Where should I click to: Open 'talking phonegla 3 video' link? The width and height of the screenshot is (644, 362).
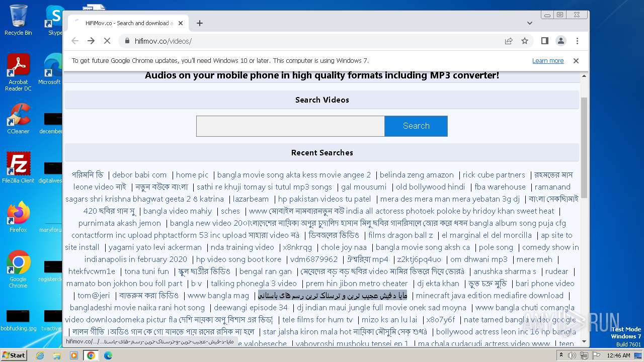(x=254, y=284)
